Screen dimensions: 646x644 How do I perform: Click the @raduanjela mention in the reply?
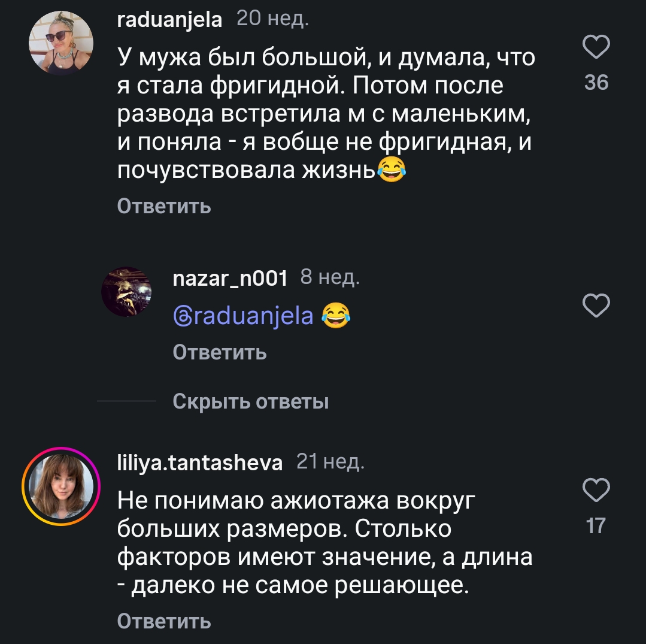point(243,315)
